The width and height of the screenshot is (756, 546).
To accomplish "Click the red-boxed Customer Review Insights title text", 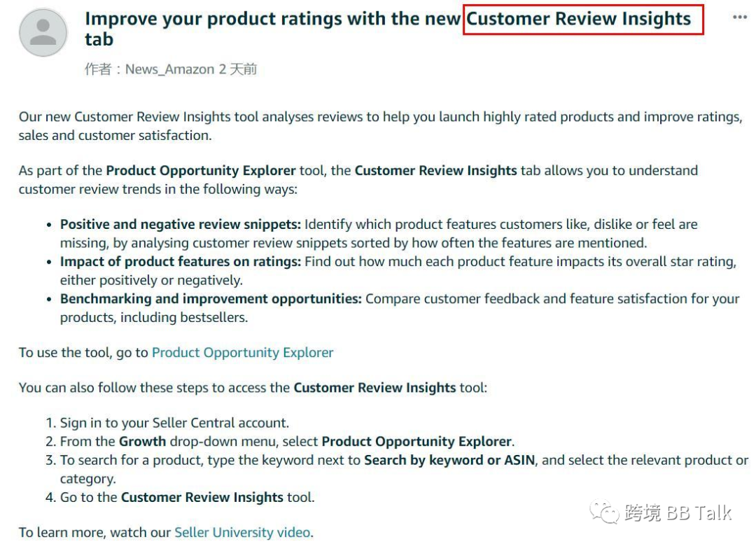I will (579, 19).
